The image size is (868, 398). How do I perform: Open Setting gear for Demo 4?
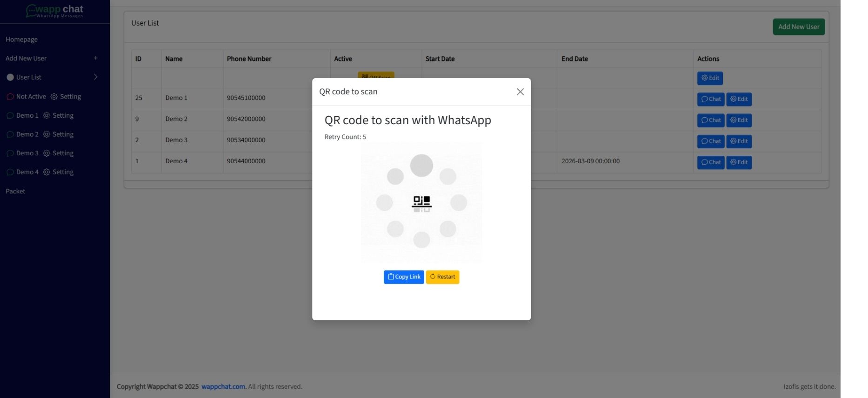pos(58,172)
